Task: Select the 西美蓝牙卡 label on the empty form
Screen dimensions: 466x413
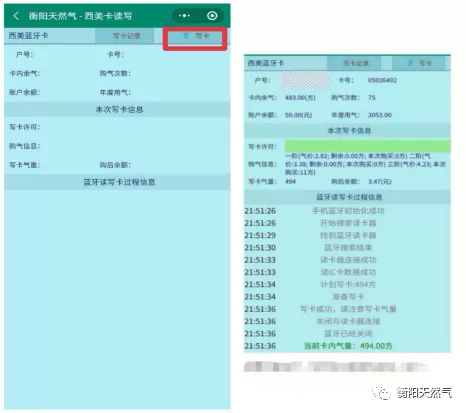Action: [x=29, y=36]
